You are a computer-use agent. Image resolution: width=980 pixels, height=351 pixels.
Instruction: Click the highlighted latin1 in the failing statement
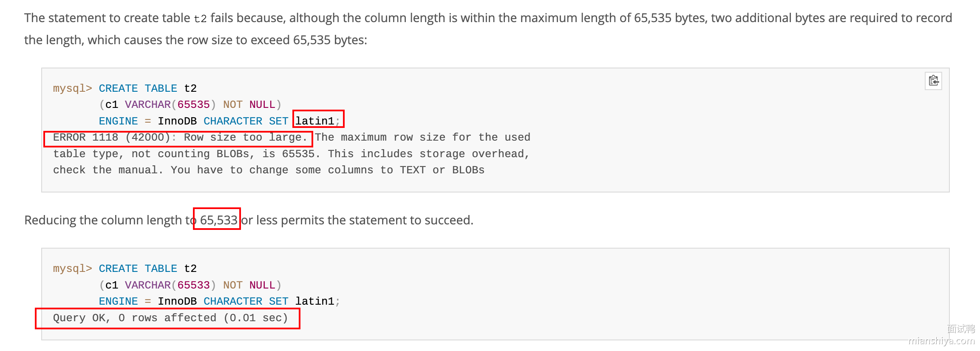pos(315,121)
